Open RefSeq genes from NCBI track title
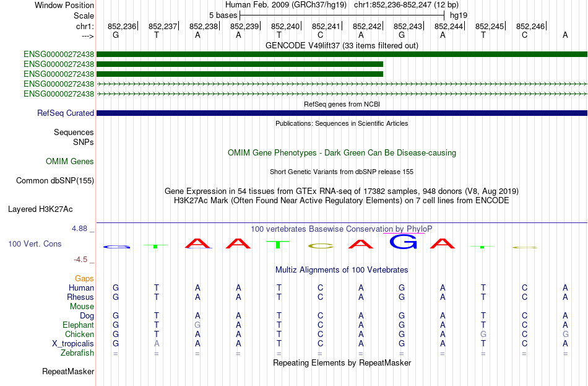Viewport: 588px width, 386px height. point(342,104)
